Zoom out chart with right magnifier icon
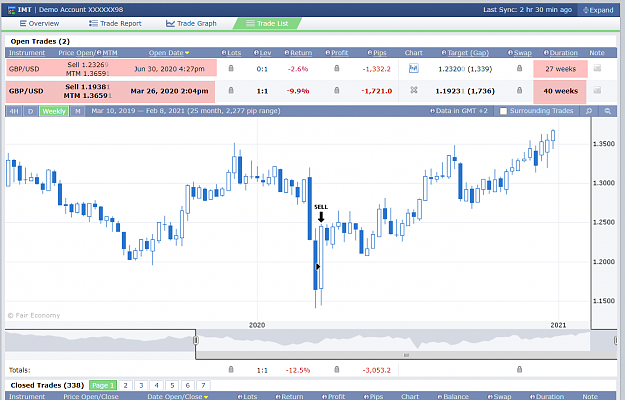This screenshot has height=400, width=625. 607,111
